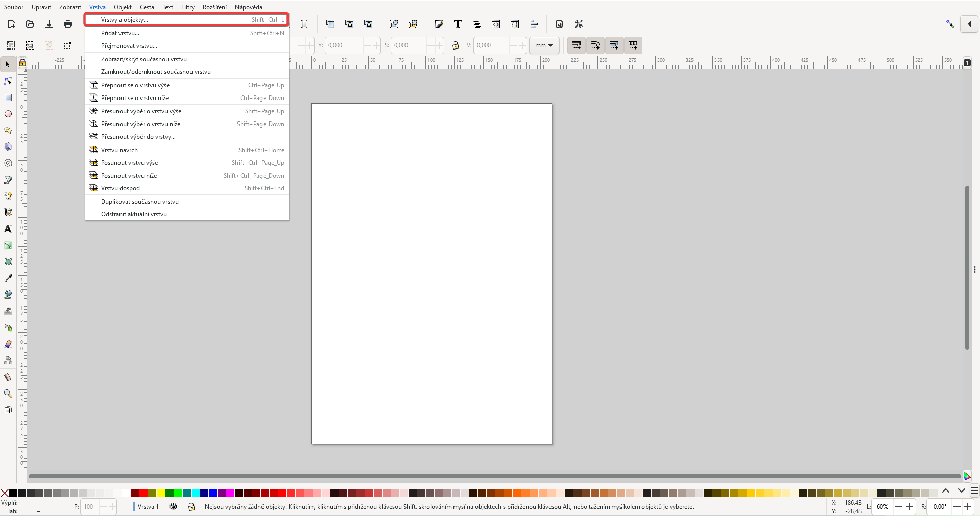Select the Node editing tool
Screen dimensions: 980x516
(x=8, y=81)
